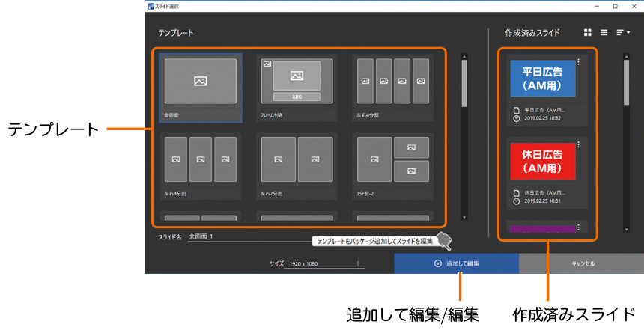Viewport: 644px width, 333px height.
Task: Open options menu for 平日広告 slide
Action: tap(578, 63)
